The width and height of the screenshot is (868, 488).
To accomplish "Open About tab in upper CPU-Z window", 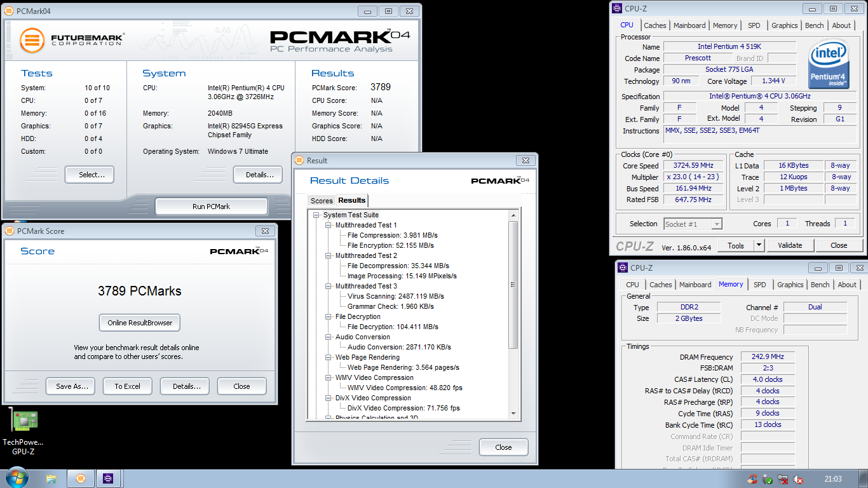I will coord(841,25).
